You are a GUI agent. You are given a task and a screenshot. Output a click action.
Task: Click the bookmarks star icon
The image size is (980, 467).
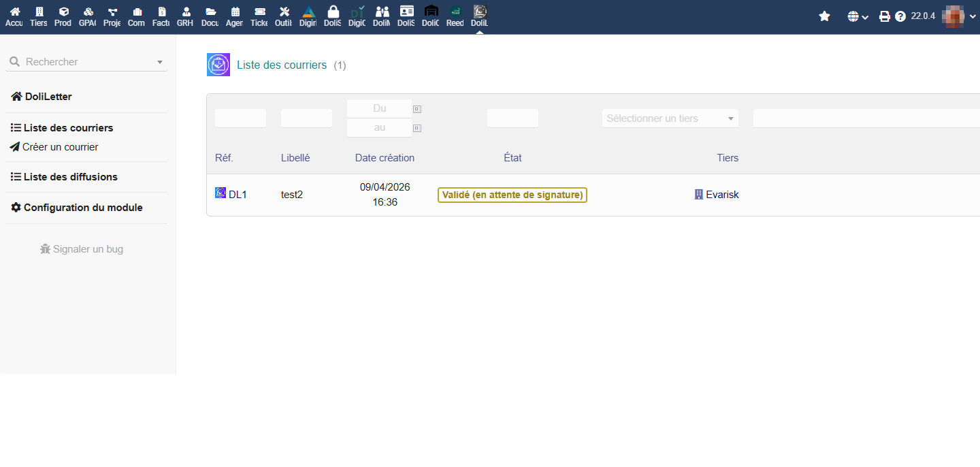pyautogui.click(x=824, y=16)
